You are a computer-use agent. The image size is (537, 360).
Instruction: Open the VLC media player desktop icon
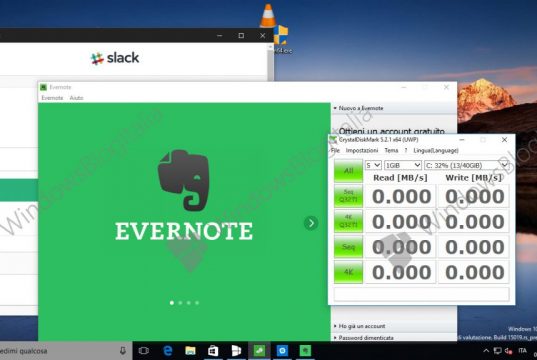tap(268, 15)
